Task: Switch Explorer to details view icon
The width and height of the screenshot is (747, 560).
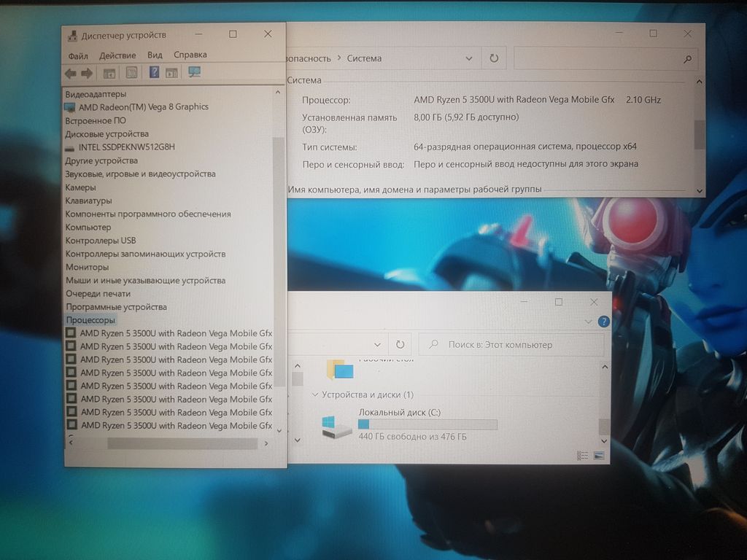Action: click(x=583, y=456)
